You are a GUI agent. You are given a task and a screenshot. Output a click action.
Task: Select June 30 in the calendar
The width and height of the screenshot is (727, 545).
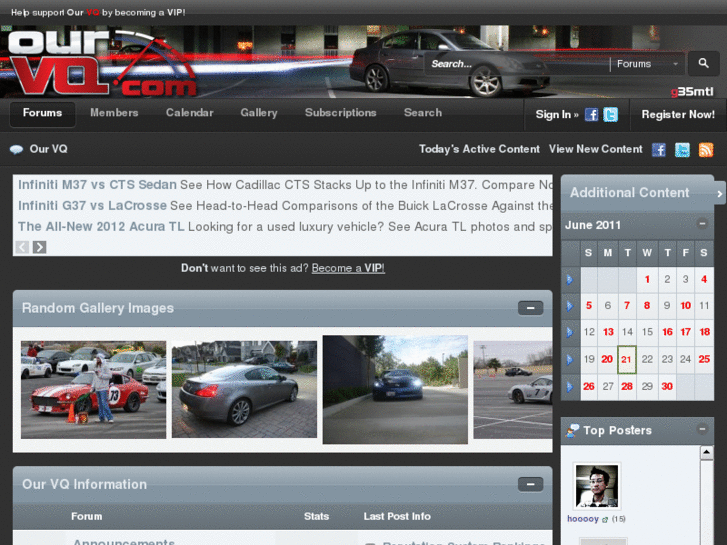(667, 386)
